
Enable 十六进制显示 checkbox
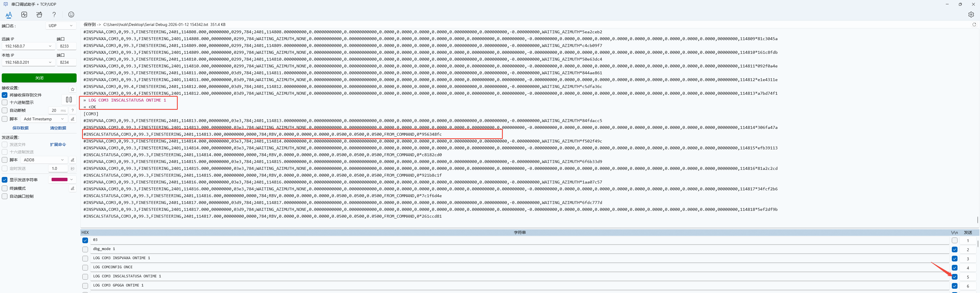click(x=5, y=102)
